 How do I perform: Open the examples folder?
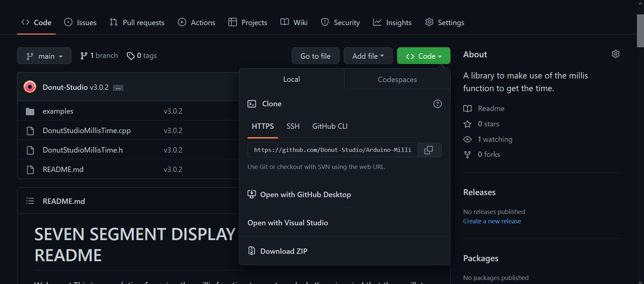[x=58, y=111]
